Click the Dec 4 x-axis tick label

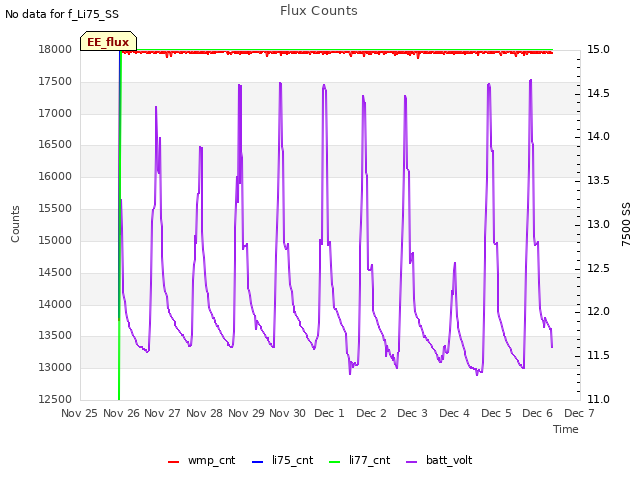(454, 413)
